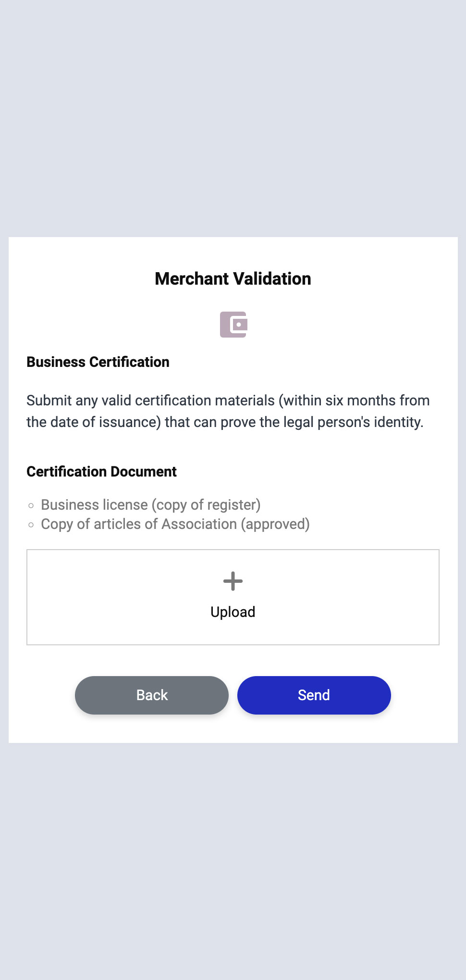Click the bullet beside Copy of articles
The width and height of the screenshot is (466, 980).
click(x=31, y=525)
